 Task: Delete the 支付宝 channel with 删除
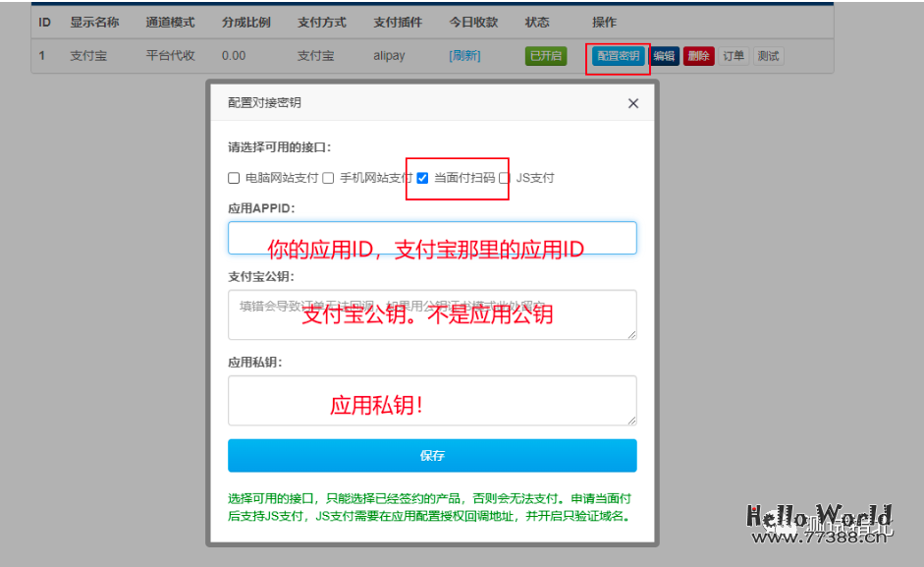pos(699,56)
